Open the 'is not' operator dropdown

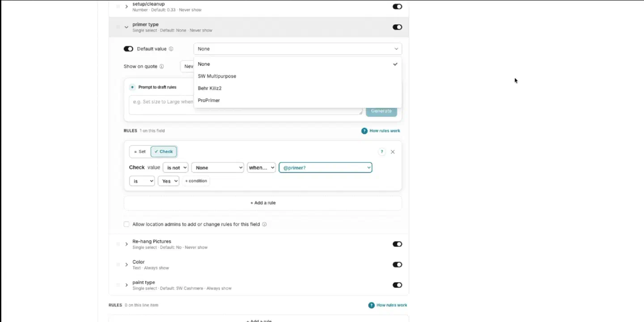coord(175,167)
